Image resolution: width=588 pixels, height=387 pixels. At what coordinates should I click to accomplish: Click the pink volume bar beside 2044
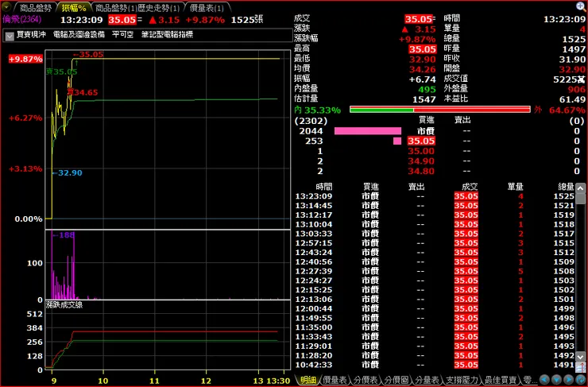pos(368,131)
